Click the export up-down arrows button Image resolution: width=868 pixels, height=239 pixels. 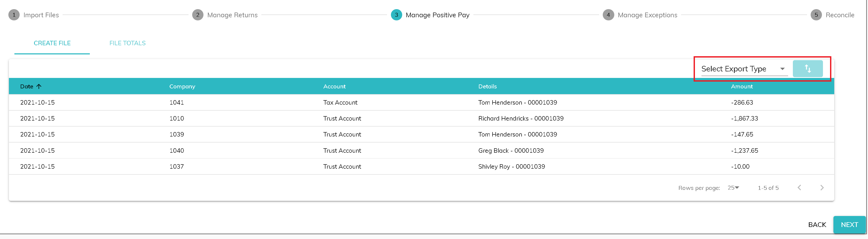pyautogui.click(x=807, y=69)
